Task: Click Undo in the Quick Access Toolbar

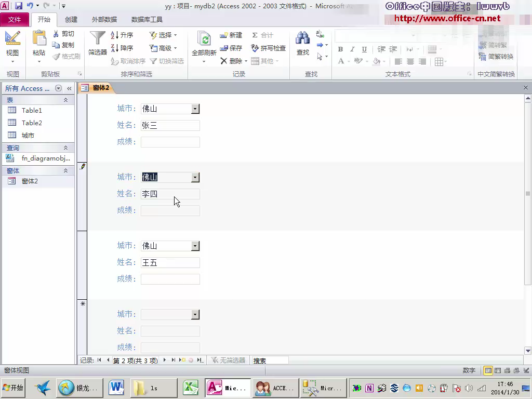Action: 30,6
